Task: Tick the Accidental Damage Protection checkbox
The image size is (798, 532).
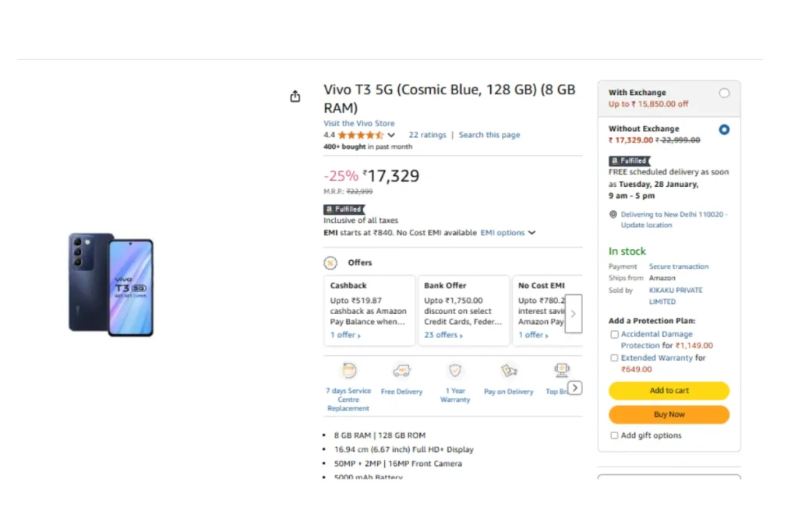Action: pyautogui.click(x=614, y=335)
